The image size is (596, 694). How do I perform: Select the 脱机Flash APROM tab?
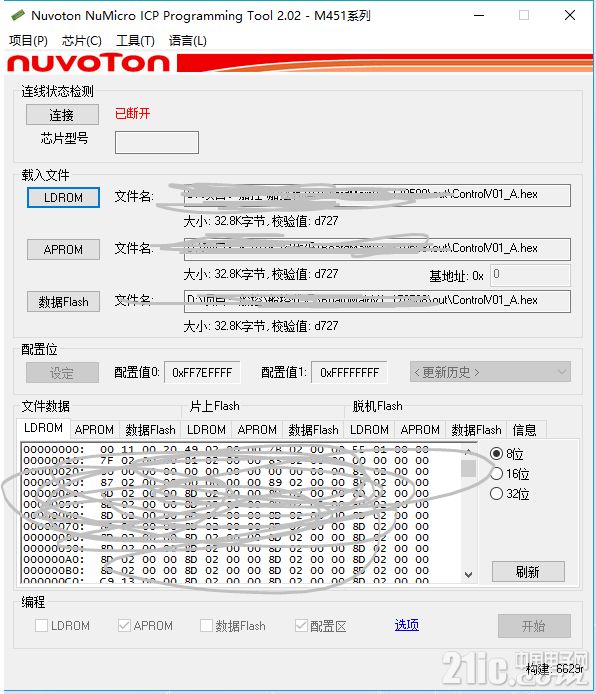point(420,430)
